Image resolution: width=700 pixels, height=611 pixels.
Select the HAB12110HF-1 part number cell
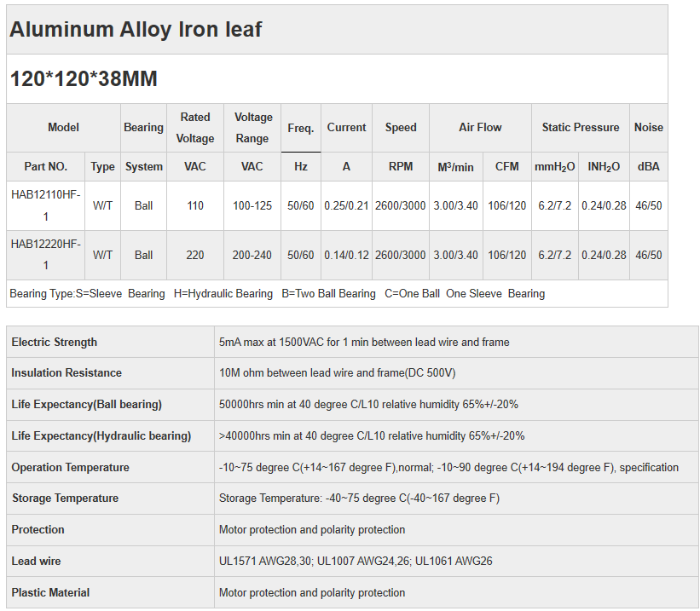coord(46,205)
